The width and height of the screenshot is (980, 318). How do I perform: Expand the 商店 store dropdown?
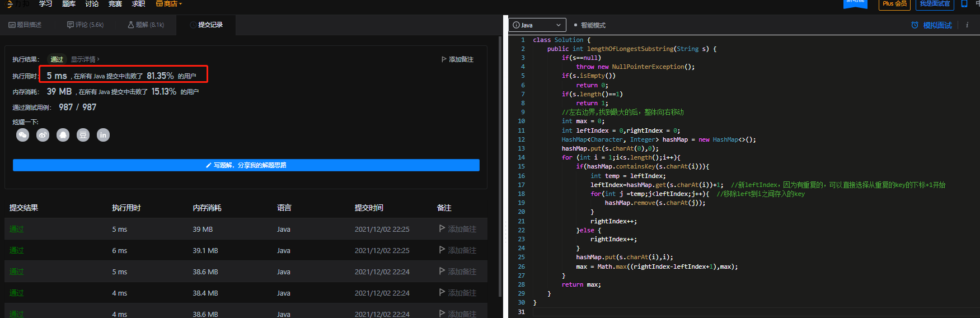(x=169, y=3)
